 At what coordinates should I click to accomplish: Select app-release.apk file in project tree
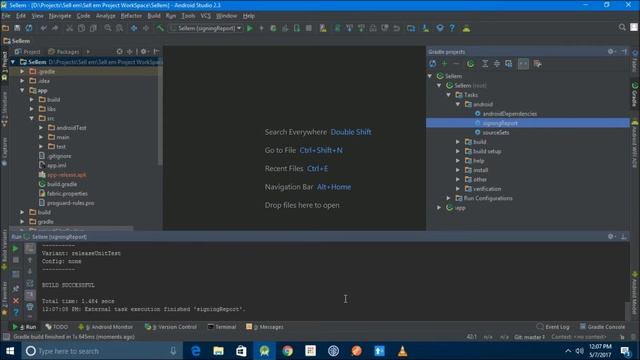pos(67,175)
